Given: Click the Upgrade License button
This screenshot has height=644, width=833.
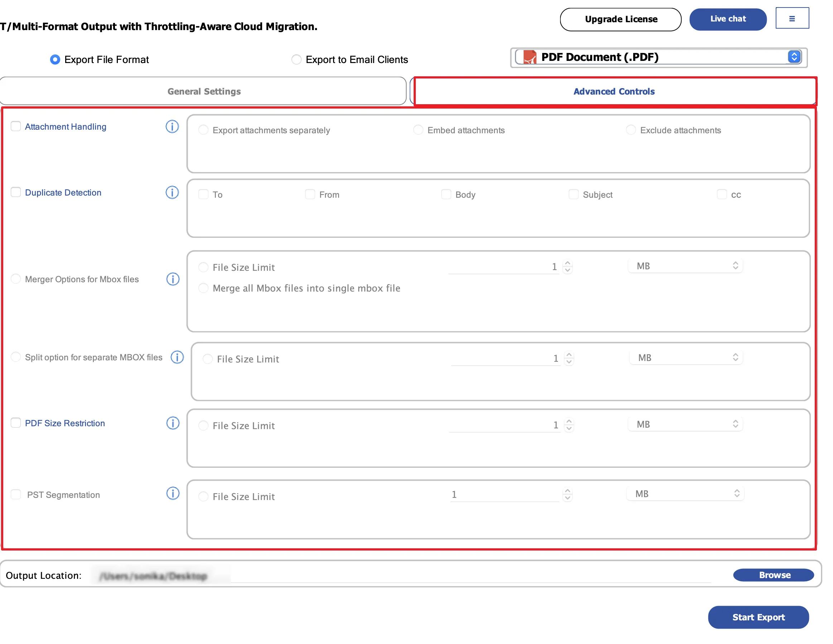Looking at the screenshot, I should pyautogui.click(x=621, y=19).
